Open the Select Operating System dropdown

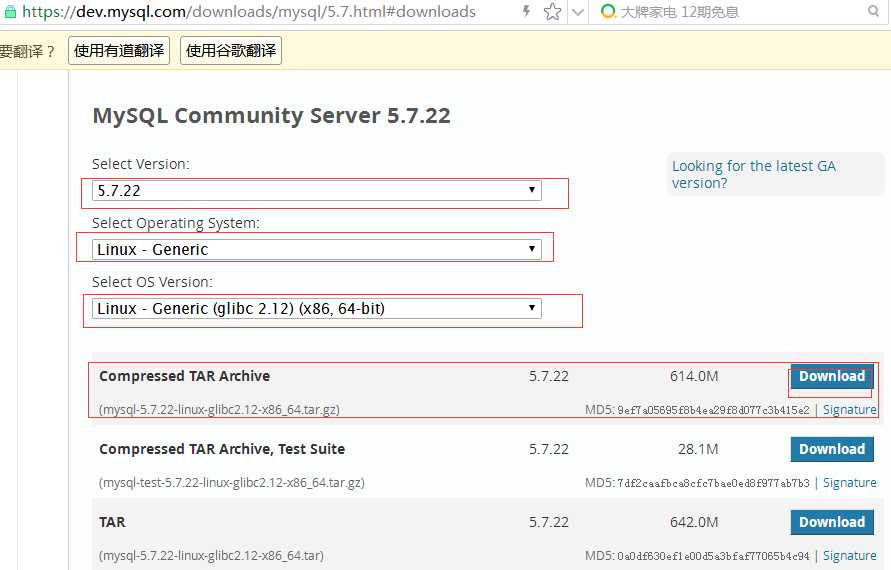pyautogui.click(x=317, y=249)
